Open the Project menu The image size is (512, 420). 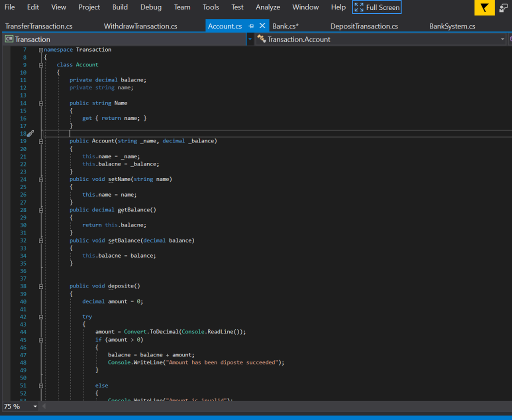tap(89, 7)
